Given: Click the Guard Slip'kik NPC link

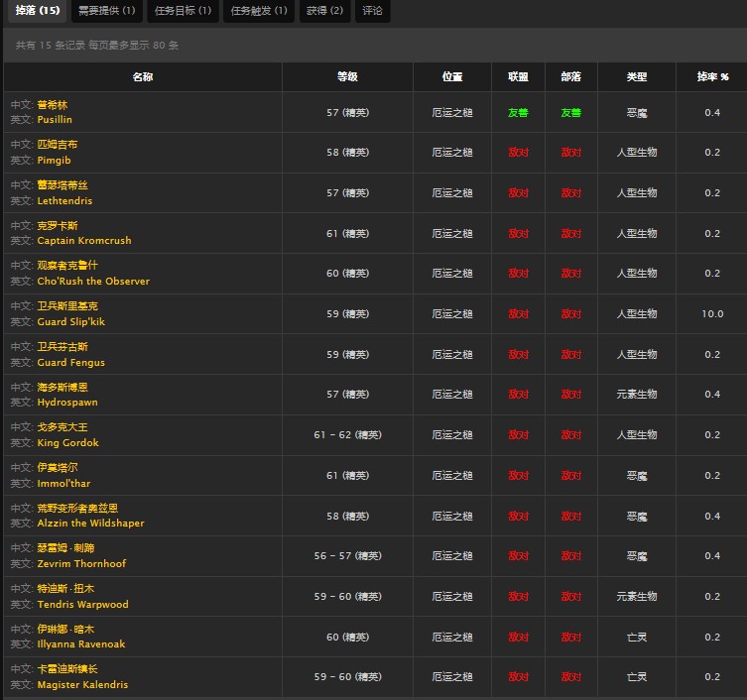Looking at the screenshot, I should pyautogui.click(x=71, y=322).
